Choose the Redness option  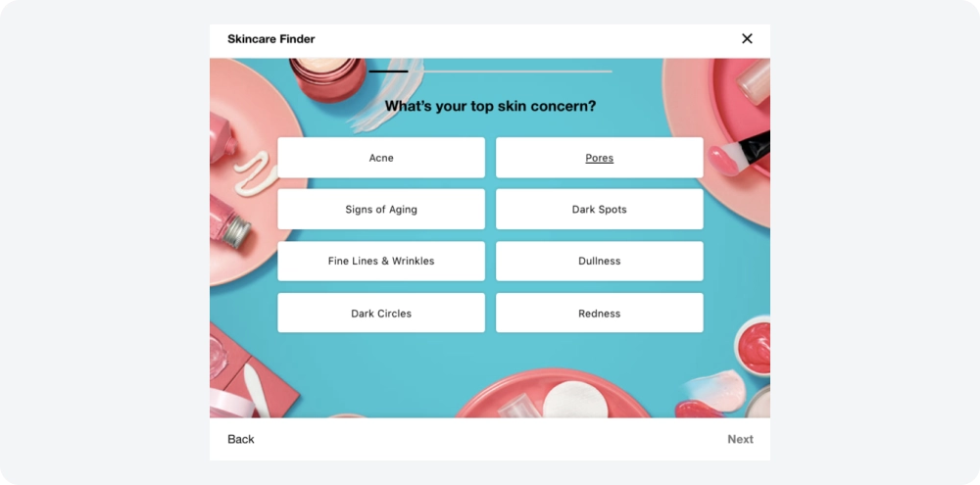click(600, 314)
